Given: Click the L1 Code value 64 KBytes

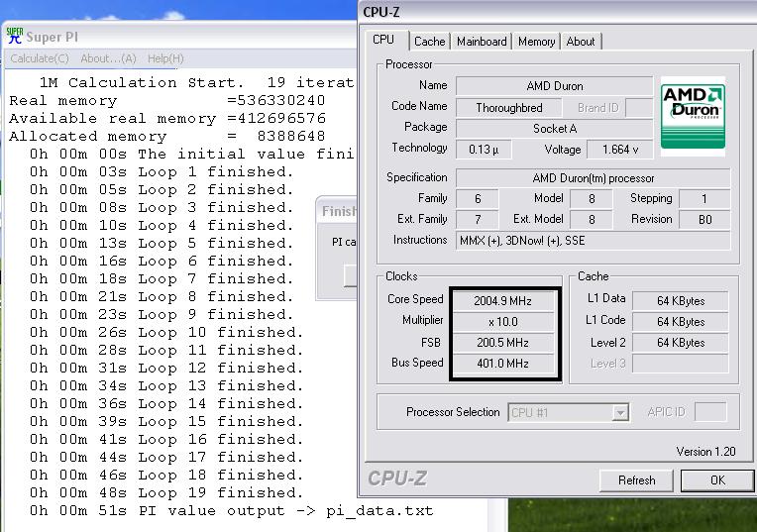Looking at the screenshot, I should (681, 322).
